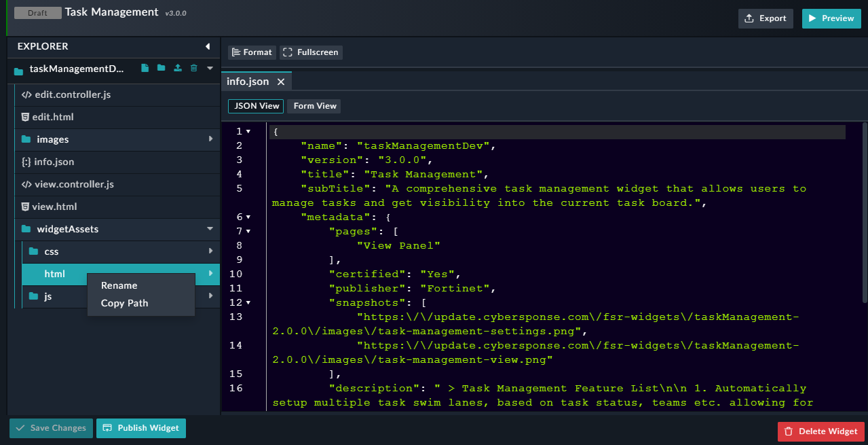Collapse the widgetAssets folder chevron
This screenshot has width=868, height=445.
click(211, 229)
